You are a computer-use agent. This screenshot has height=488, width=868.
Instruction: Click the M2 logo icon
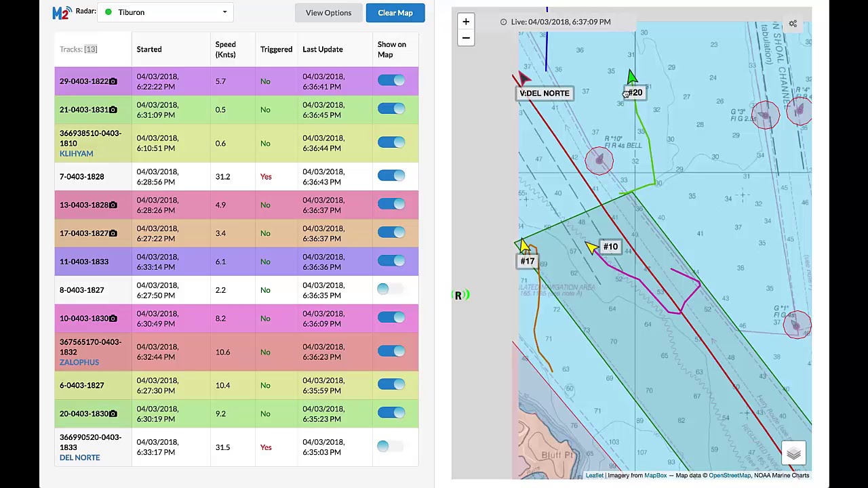[x=62, y=12]
